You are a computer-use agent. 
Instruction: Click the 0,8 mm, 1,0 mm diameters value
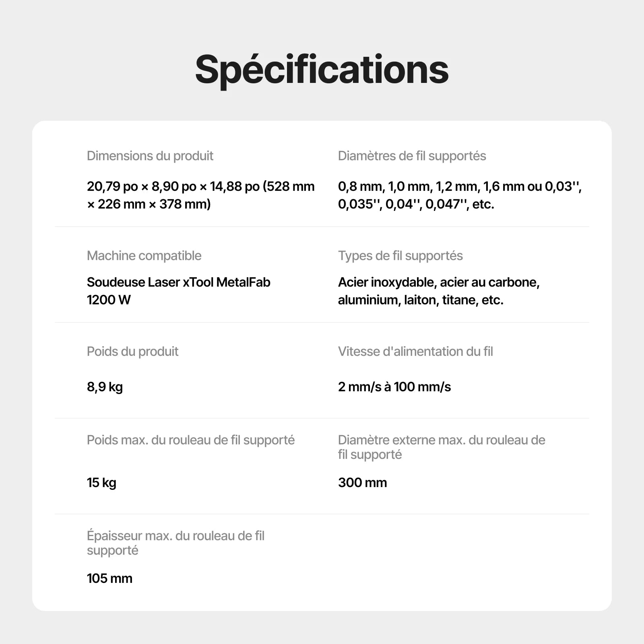[460, 195]
